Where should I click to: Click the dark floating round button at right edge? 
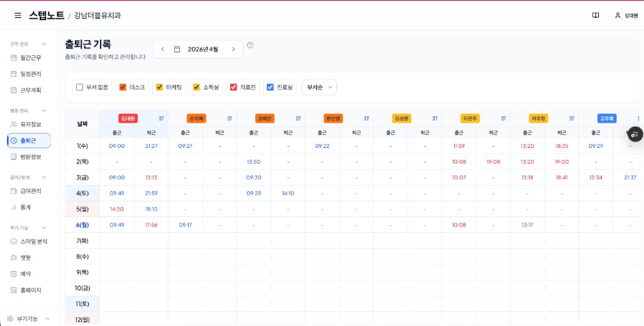(635, 134)
